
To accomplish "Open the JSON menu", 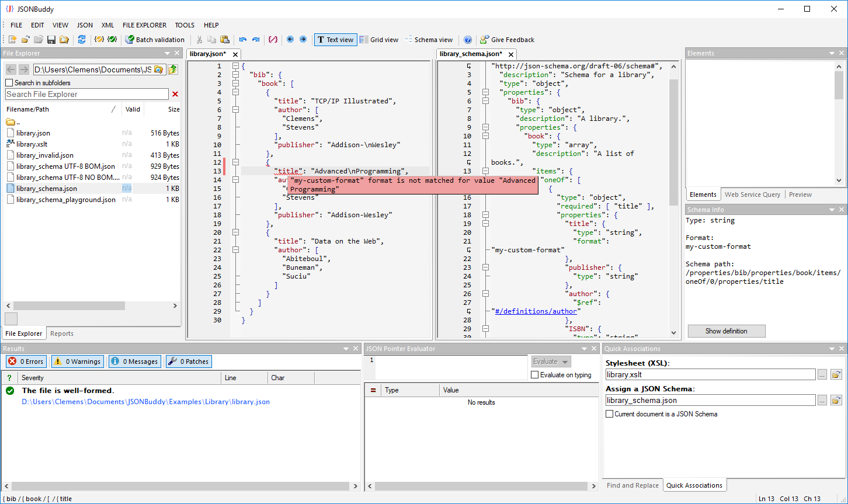I will (x=85, y=25).
